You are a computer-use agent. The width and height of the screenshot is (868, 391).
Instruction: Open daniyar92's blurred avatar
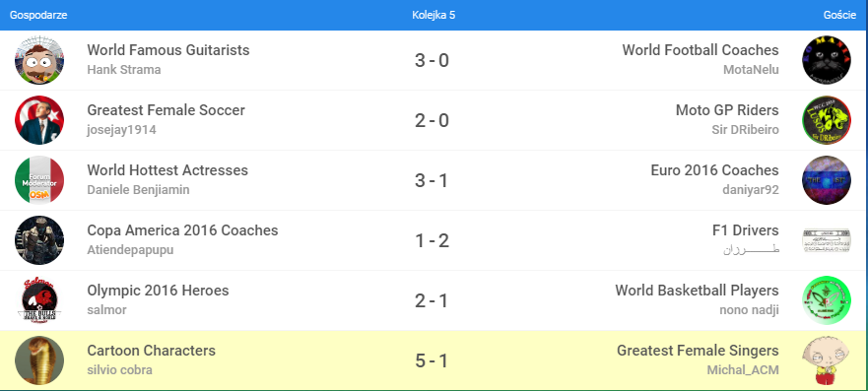click(827, 180)
